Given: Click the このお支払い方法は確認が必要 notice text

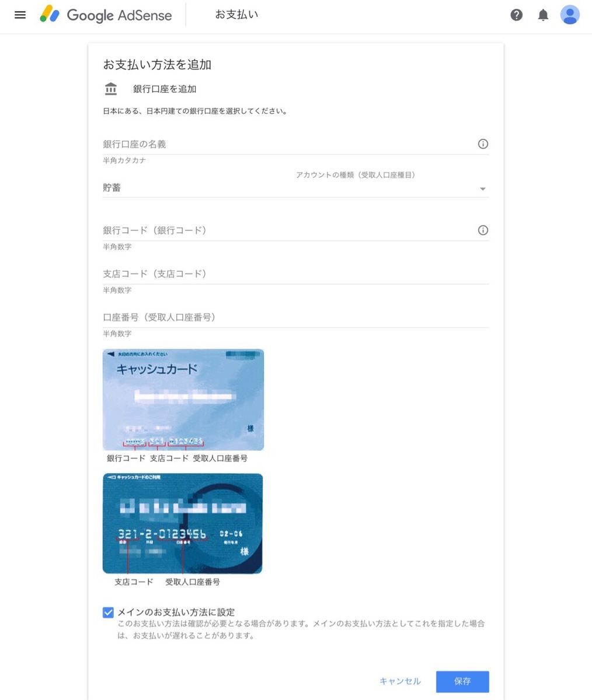Looking at the screenshot, I should (x=301, y=630).
